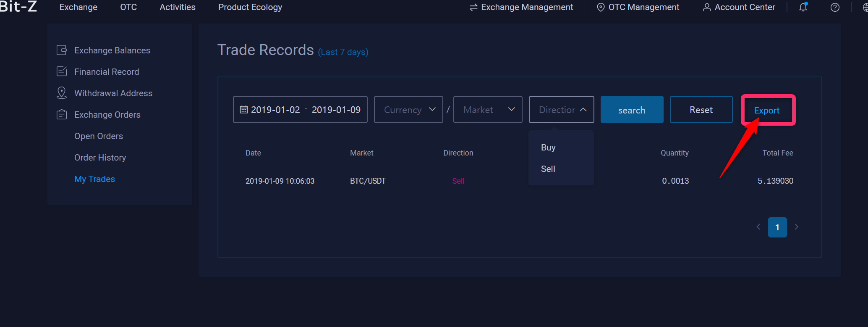Open Order History in sidebar

pyautogui.click(x=100, y=158)
